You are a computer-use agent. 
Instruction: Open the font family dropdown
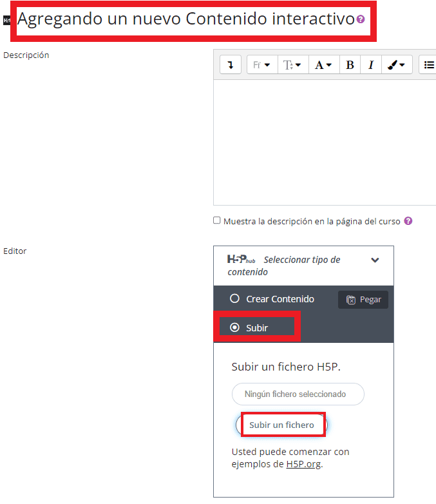point(262,64)
